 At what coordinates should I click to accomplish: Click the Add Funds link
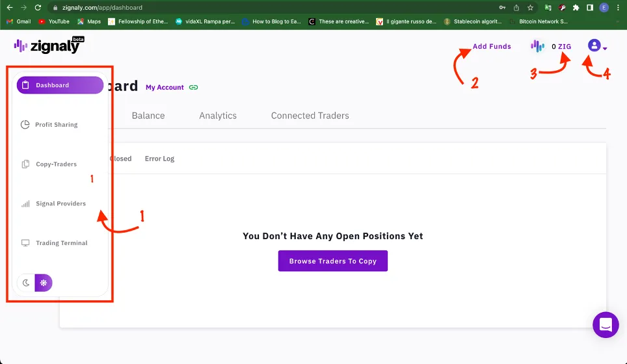(492, 46)
